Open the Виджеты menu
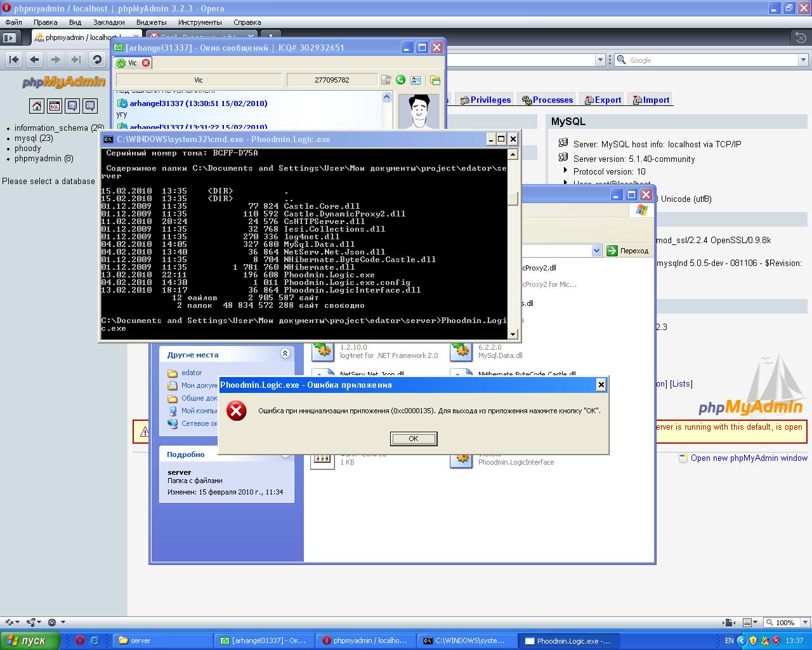 pyautogui.click(x=152, y=22)
